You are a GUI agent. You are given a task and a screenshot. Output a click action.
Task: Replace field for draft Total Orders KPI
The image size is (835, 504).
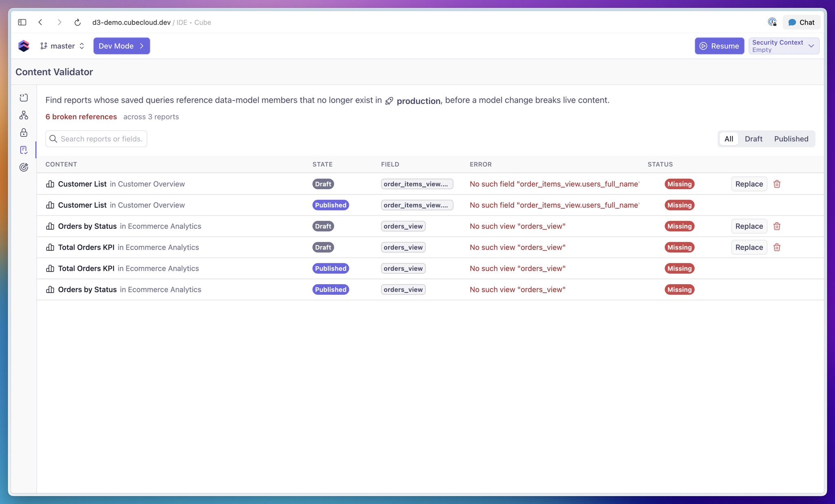click(749, 248)
